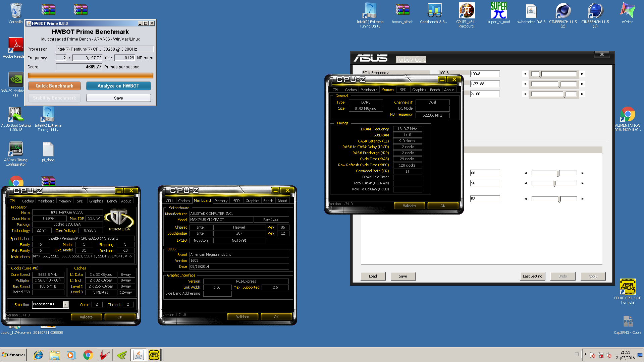Show hidden tray icons arrow
The width and height of the screenshot is (644, 362).
click(585, 354)
